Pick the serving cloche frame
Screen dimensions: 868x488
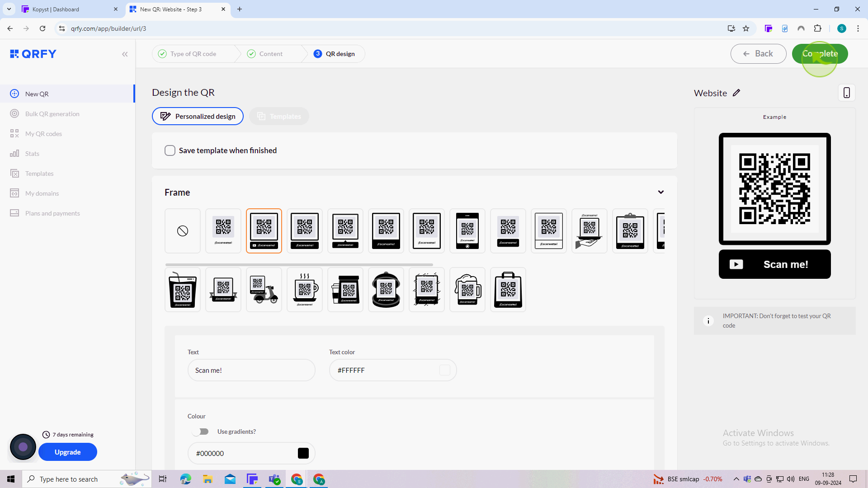pyautogui.click(x=386, y=290)
